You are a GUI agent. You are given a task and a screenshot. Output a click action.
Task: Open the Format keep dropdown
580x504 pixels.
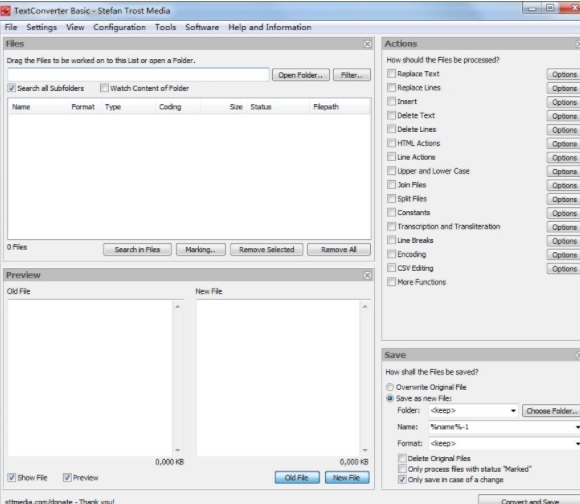(577, 443)
